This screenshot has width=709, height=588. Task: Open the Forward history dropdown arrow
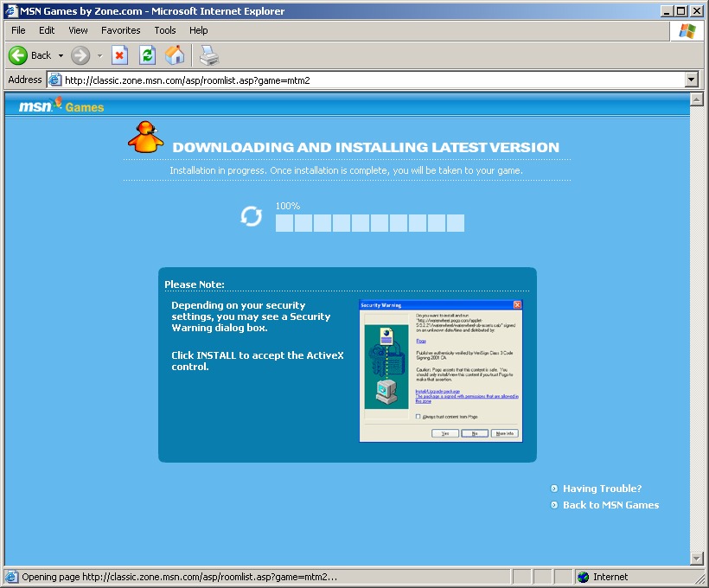tap(100, 55)
